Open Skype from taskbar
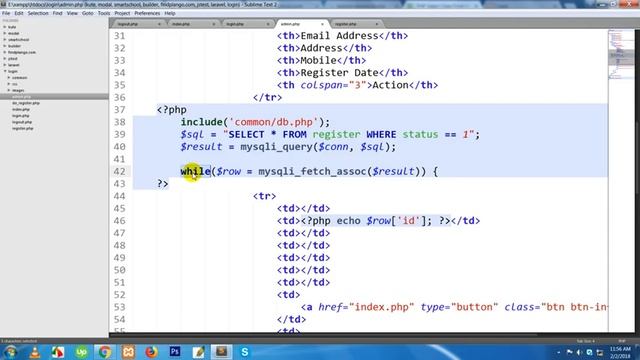 coord(245,352)
